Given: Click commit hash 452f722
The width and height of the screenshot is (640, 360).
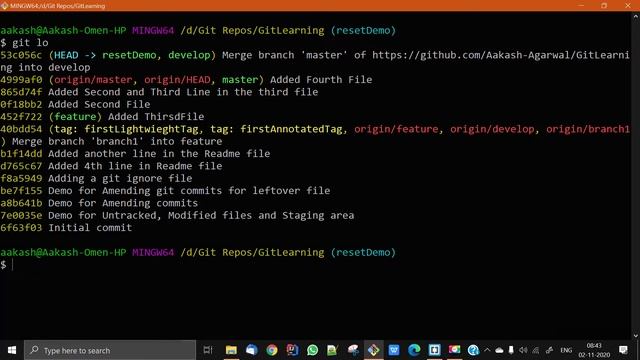Looking at the screenshot, I should [21, 117].
